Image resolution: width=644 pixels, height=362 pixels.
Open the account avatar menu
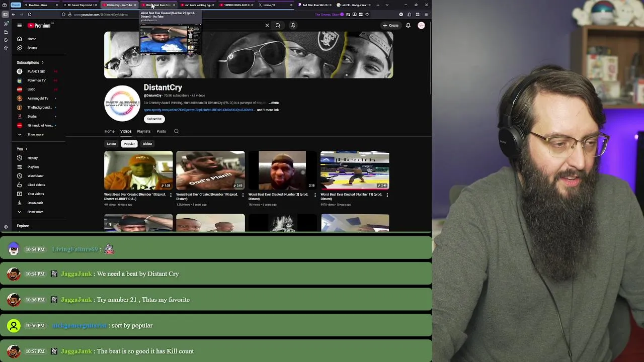pos(421,25)
